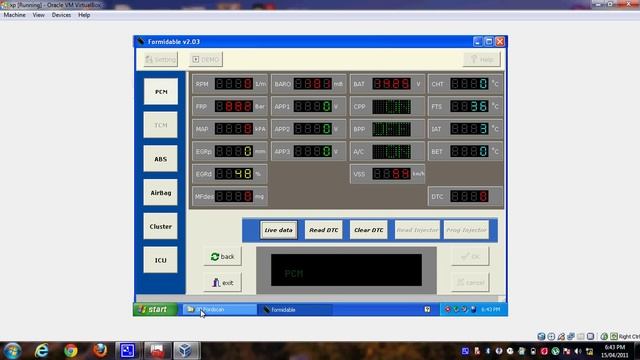
Task: Click the APP1 voltage display
Action: [313, 107]
